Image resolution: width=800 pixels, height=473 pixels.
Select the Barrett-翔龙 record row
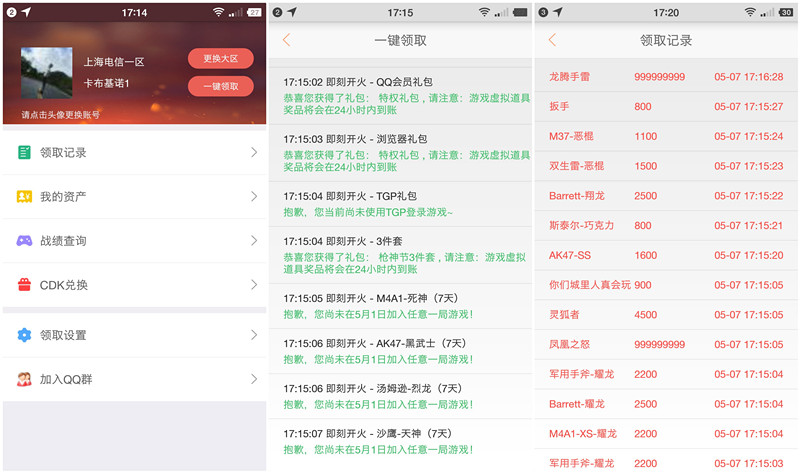(666, 196)
